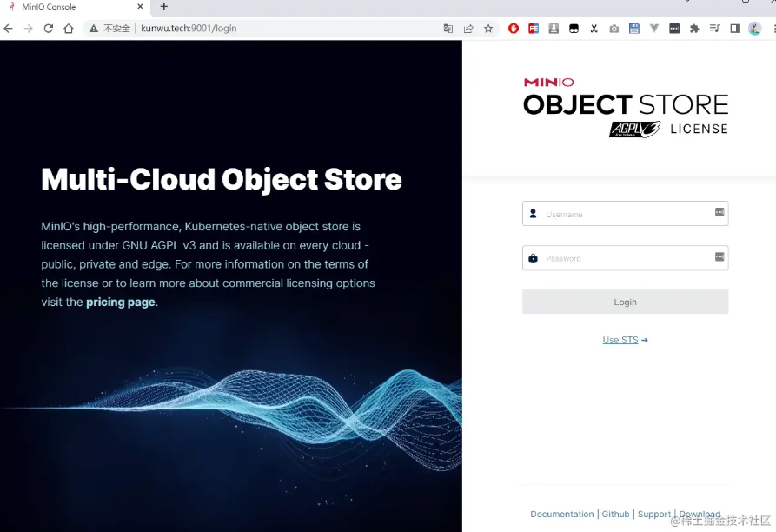
Task: Click the blue floppy disk save extension
Action: (x=634, y=29)
